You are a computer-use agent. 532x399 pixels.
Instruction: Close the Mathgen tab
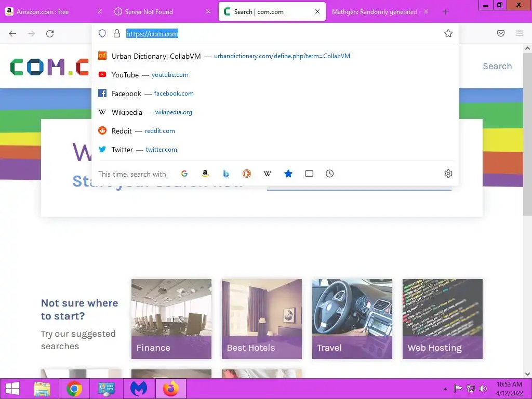(x=426, y=11)
